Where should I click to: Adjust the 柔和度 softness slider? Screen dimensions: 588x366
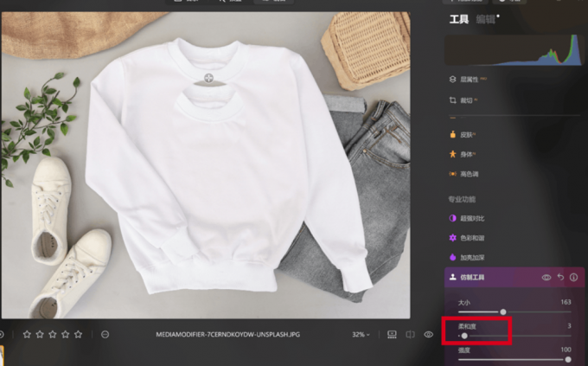[x=514, y=336]
